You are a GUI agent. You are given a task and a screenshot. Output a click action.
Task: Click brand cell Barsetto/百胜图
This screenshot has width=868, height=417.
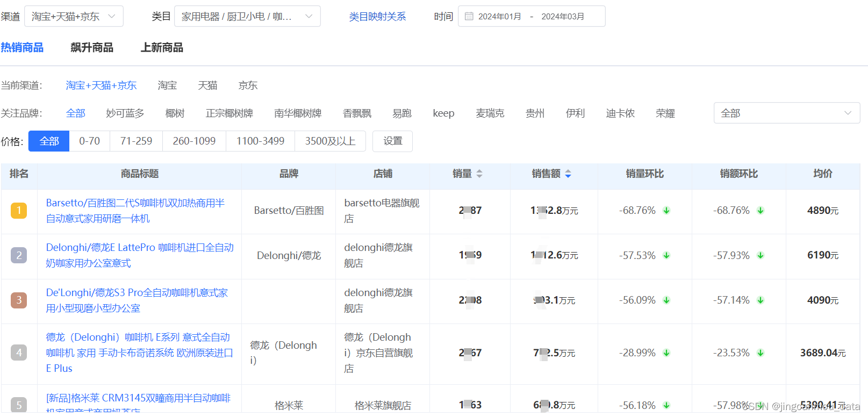click(x=289, y=211)
